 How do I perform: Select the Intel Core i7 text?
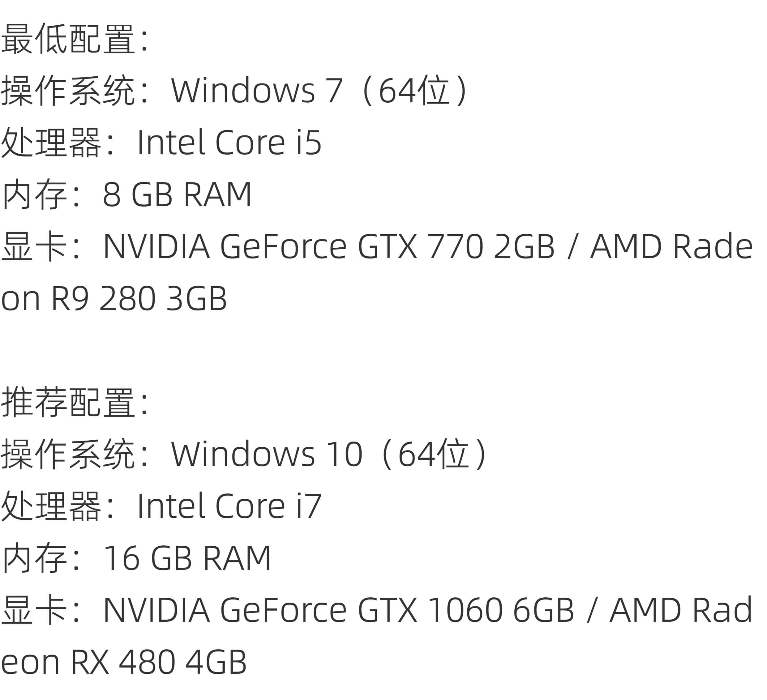point(229,506)
